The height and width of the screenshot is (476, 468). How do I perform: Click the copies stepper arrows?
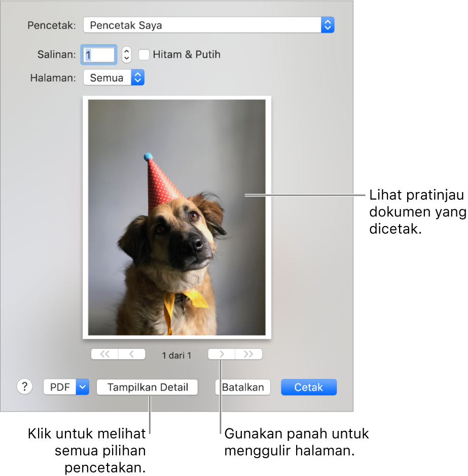point(127,55)
